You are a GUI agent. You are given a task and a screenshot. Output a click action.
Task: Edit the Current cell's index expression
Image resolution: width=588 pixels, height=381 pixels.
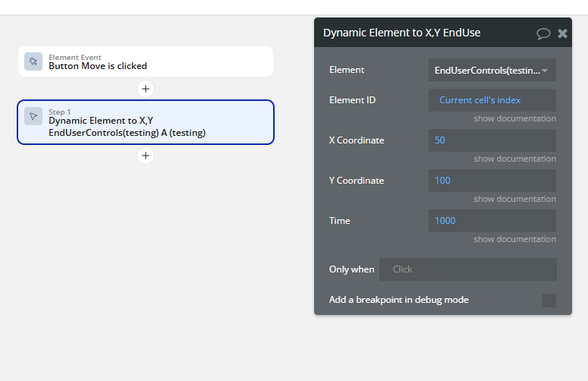point(480,100)
